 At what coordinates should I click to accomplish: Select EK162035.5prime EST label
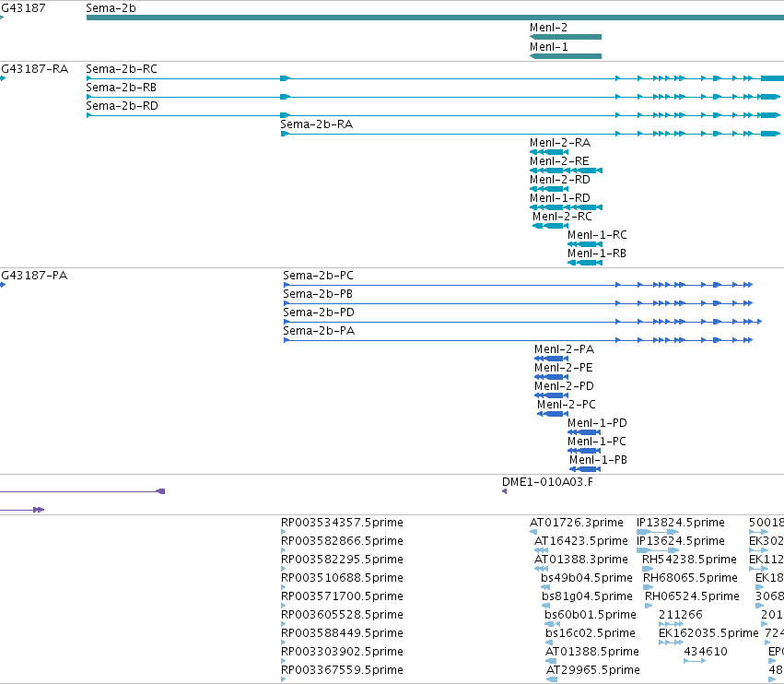coord(708,633)
